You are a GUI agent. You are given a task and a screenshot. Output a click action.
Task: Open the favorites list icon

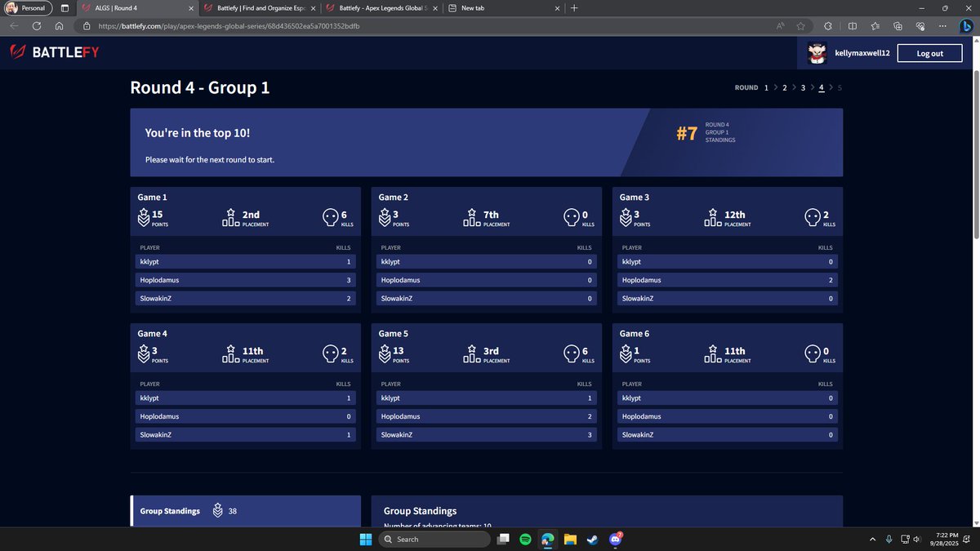click(875, 26)
